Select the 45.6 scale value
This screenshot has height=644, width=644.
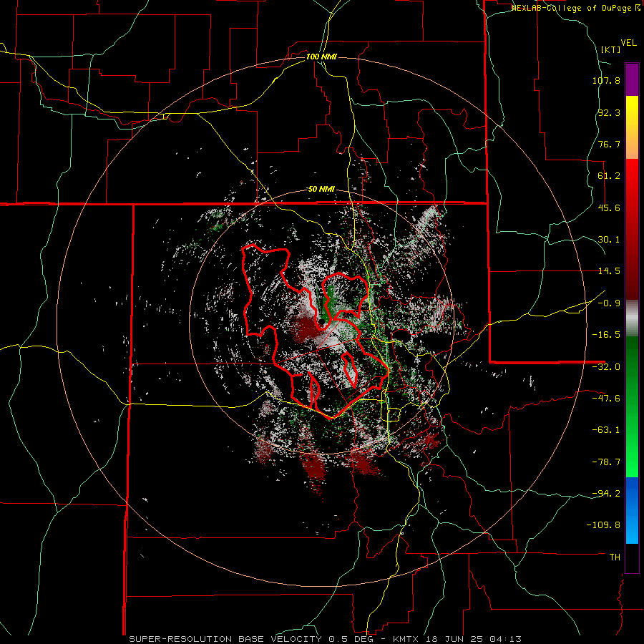[x=609, y=208]
